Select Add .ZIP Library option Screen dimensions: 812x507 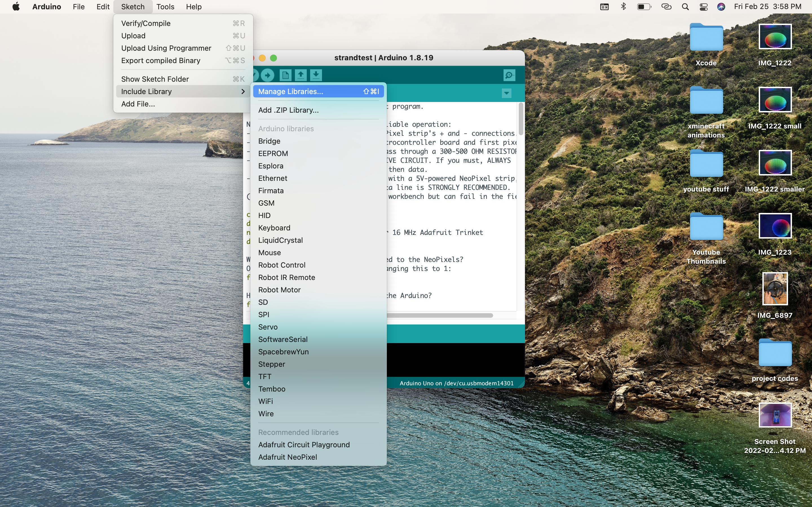288,110
